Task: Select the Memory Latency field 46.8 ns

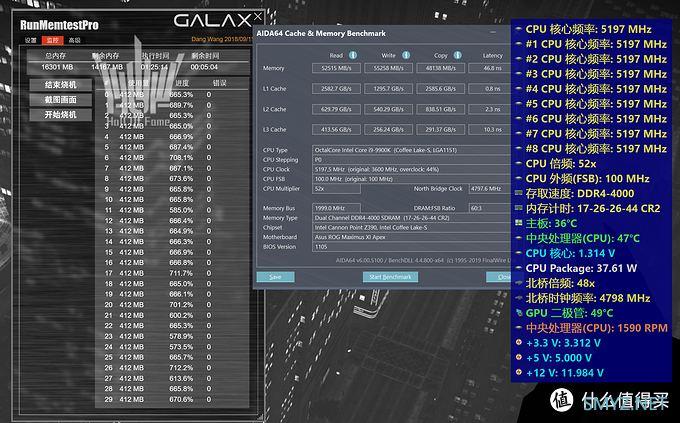Action: click(x=490, y=68)
